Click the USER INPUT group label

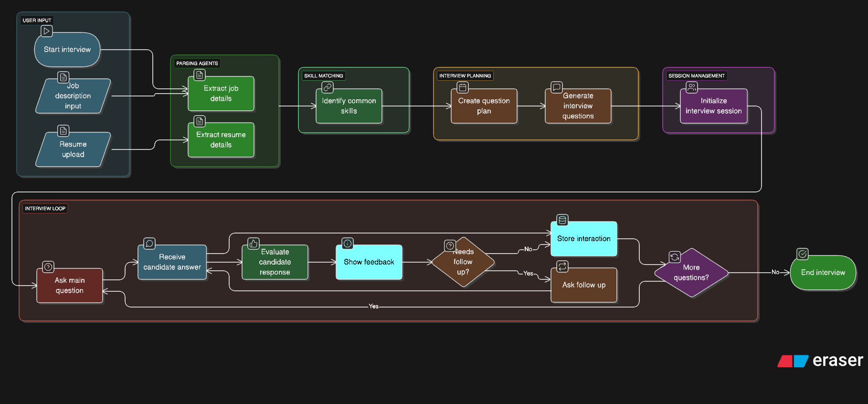point(37,21)
